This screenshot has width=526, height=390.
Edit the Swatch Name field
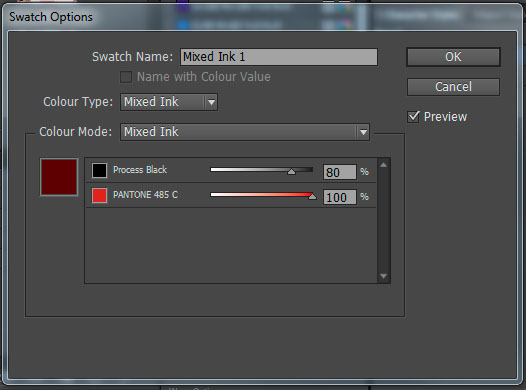(279, 57)
